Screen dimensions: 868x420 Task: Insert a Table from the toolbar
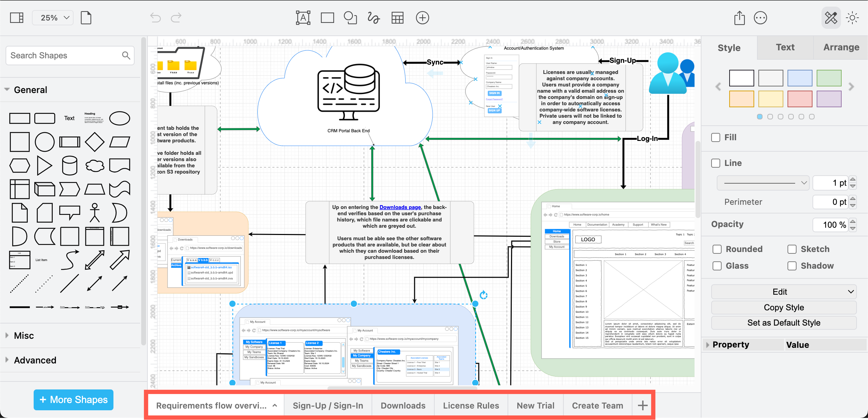tap(398, 17)
